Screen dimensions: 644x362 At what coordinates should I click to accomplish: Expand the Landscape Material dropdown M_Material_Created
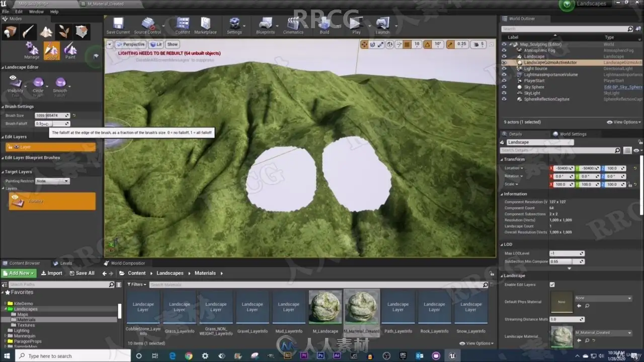coord(603,333)
